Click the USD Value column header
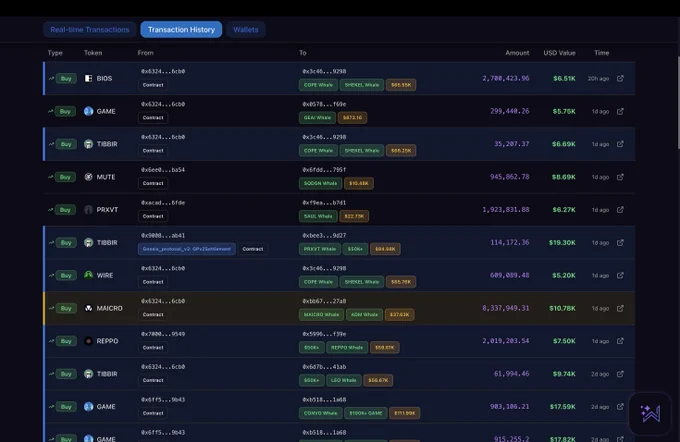Screen dimensions: 680x442 (559, 53)
